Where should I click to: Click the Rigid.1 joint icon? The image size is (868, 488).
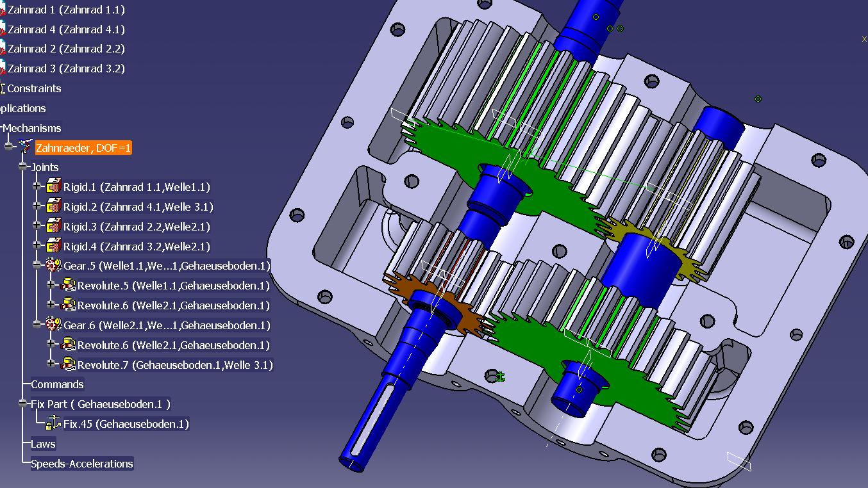(53, 186)
